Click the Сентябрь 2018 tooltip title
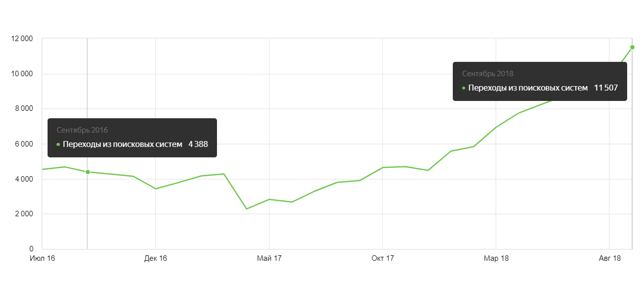This screenshot has height=287, width=644. pos(487,74)
